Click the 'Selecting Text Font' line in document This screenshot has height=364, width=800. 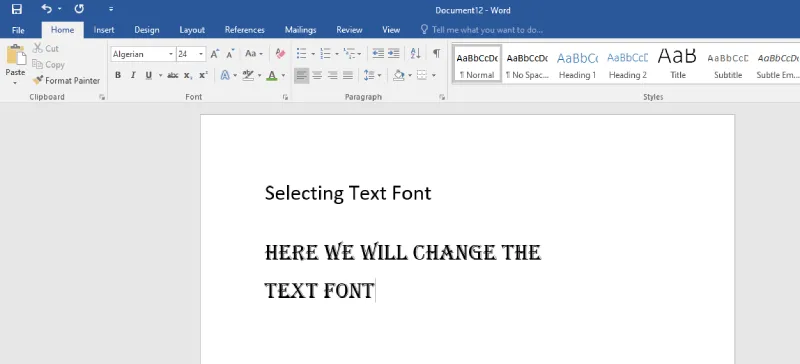[348, 193]
